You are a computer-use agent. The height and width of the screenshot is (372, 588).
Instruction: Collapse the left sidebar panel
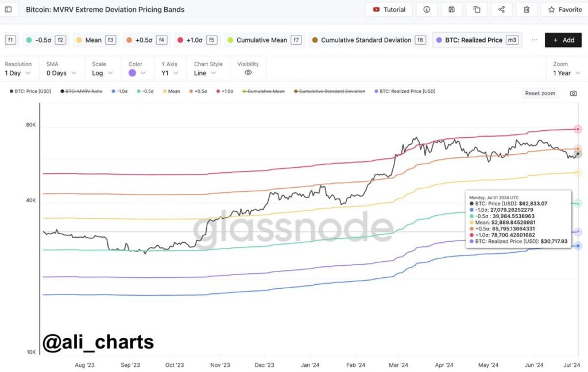coord(7,9)
